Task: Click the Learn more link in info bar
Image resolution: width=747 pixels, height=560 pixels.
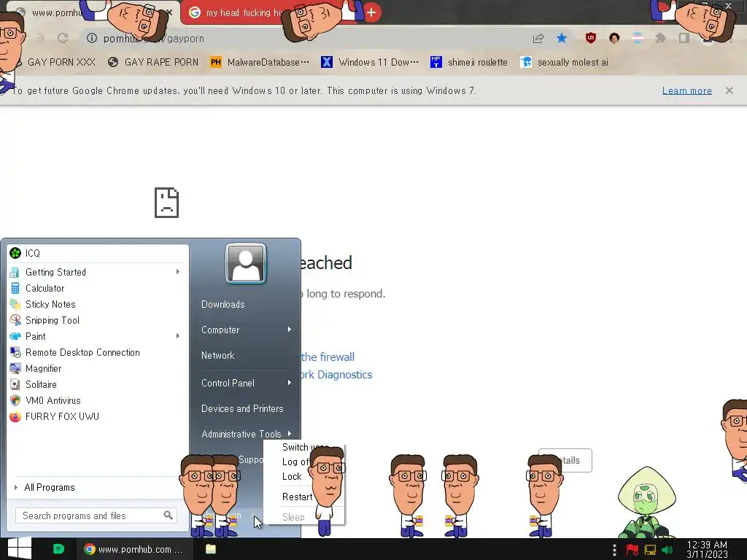Action: (x=686, y=90)
